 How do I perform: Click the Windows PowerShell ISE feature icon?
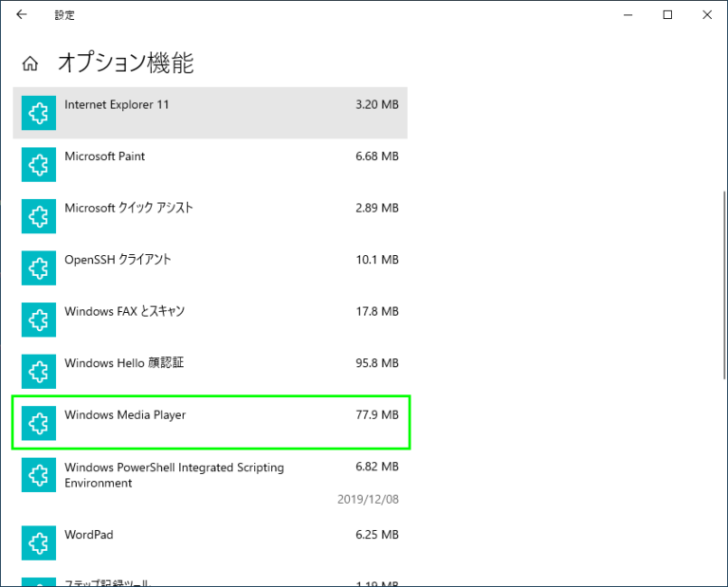[39, 475]
